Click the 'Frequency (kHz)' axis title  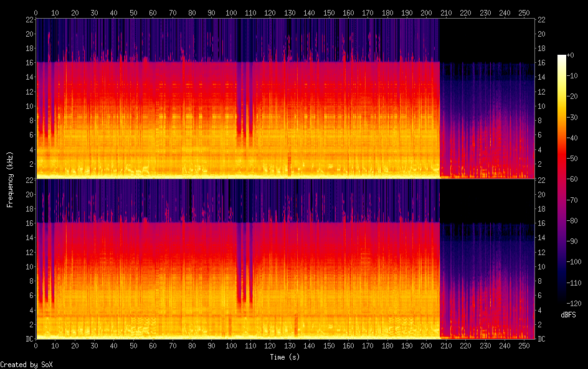tap(10, 179)
